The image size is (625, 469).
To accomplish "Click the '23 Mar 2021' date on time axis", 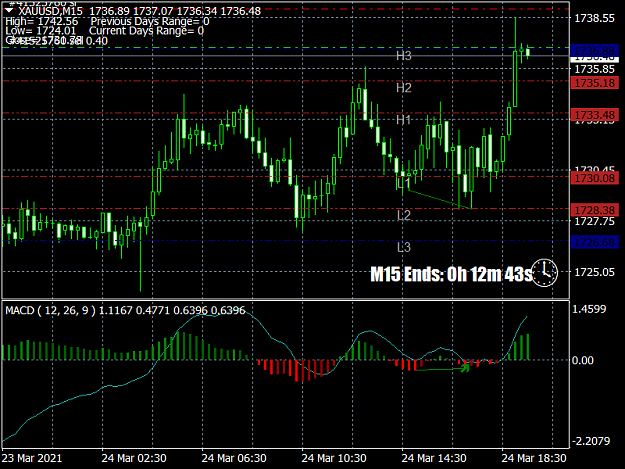I will (32, 458).
